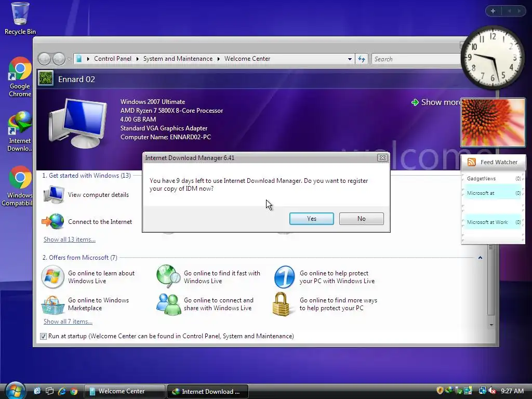Click the find it fast globe magnifier icon
This screenshot has width=532, height=399.
coord(168,276)
